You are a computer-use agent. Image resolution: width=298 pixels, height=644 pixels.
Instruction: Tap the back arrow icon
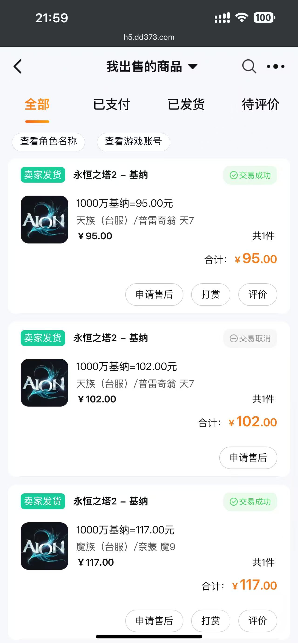point(18,67)
